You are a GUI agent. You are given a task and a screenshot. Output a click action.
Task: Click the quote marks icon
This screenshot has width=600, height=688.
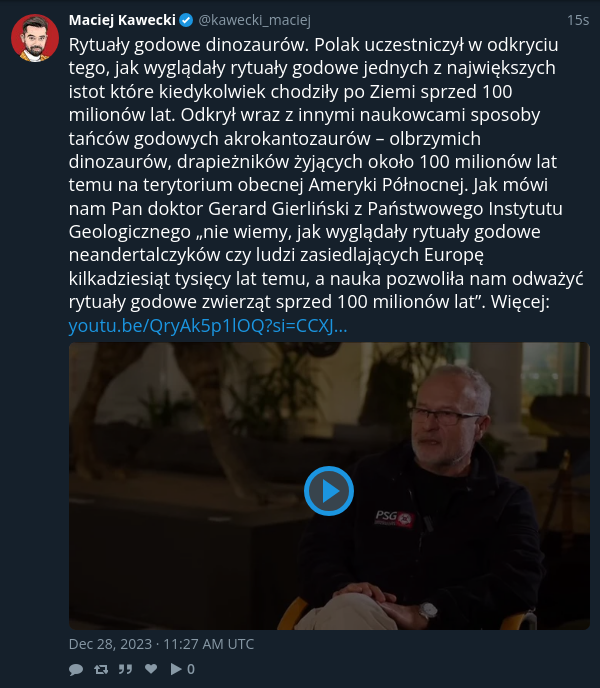click(x=126, y=669)
